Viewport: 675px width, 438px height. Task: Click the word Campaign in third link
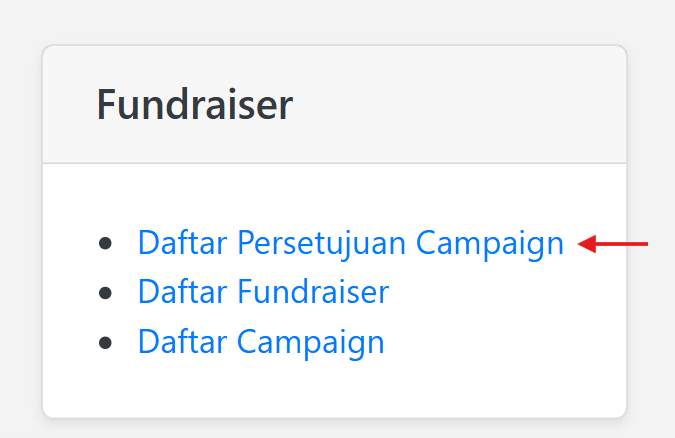pyautogui.click(x=310, y=341)
